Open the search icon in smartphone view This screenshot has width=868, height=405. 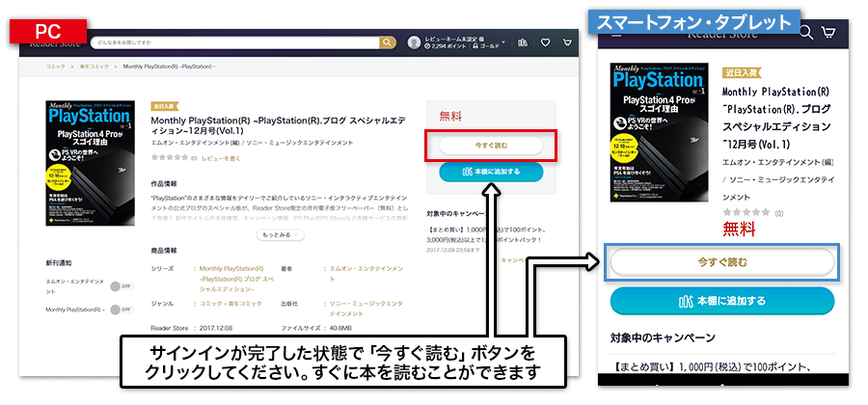[806, 33]
